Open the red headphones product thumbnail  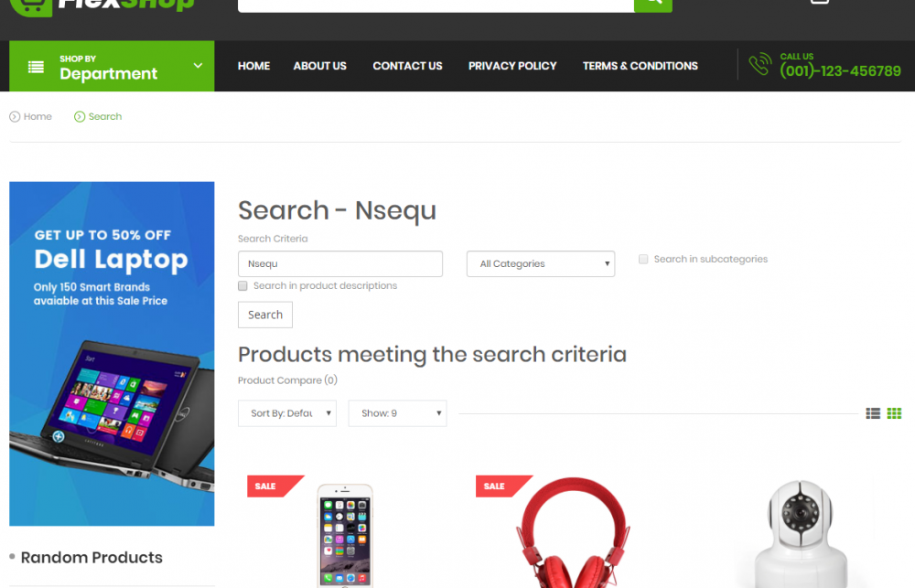(x=573, y=532)
